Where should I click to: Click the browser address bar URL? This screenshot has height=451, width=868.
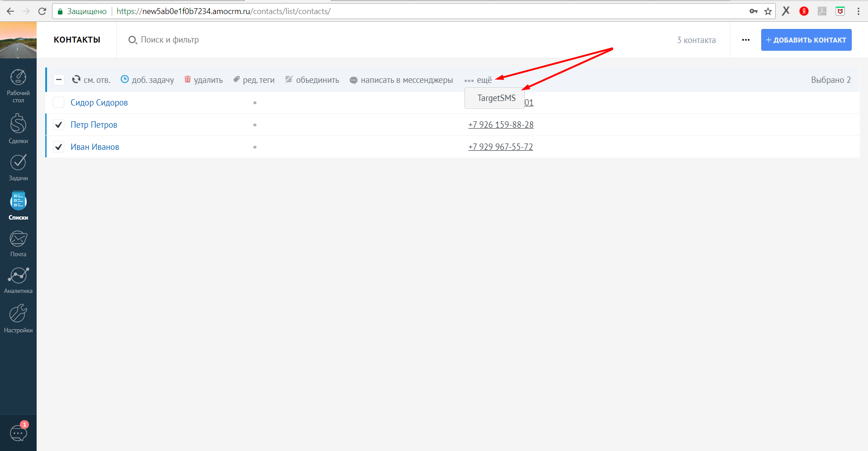(x=223, y=11)
